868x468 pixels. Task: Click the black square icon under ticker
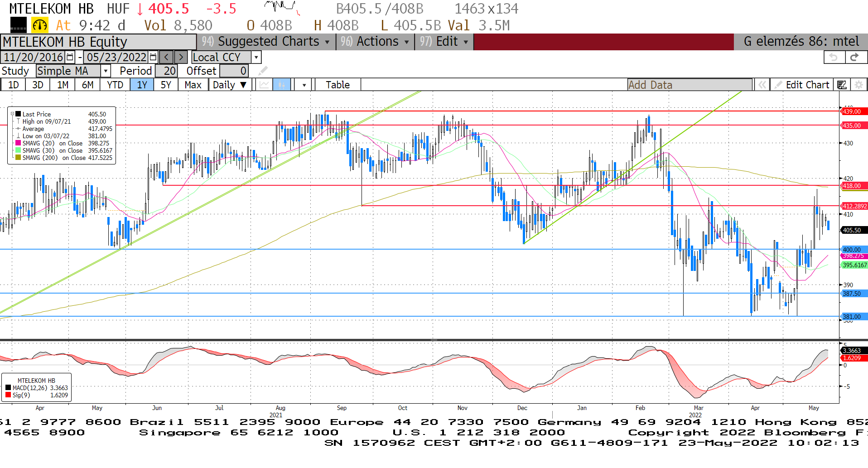click(x=19, y=25)
